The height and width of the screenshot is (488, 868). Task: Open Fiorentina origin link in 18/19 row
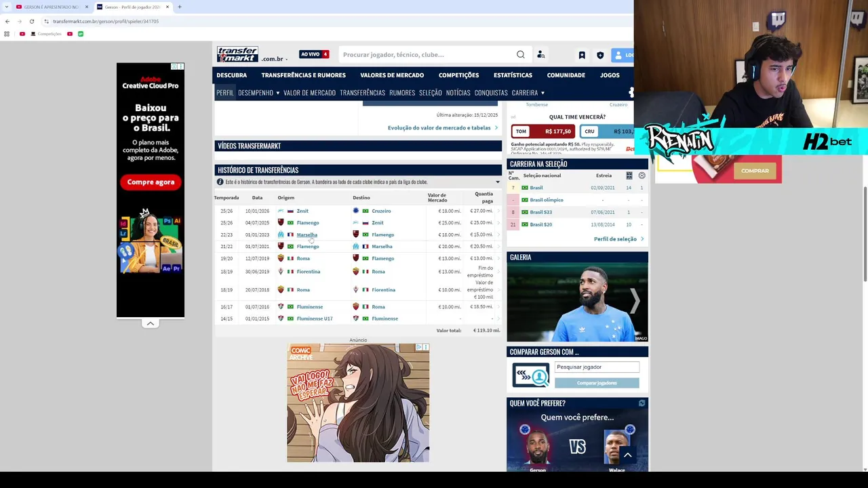coord(309,272)
